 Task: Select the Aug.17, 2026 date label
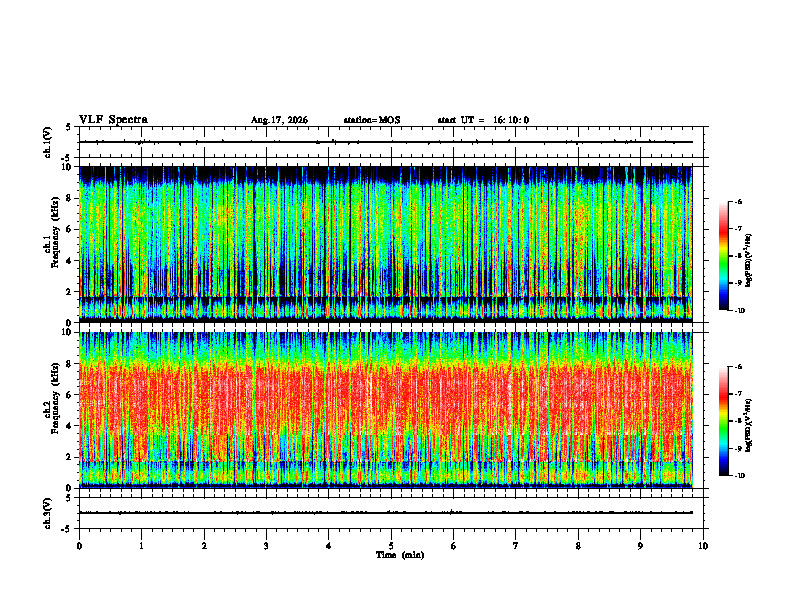[x=279, y=120]
